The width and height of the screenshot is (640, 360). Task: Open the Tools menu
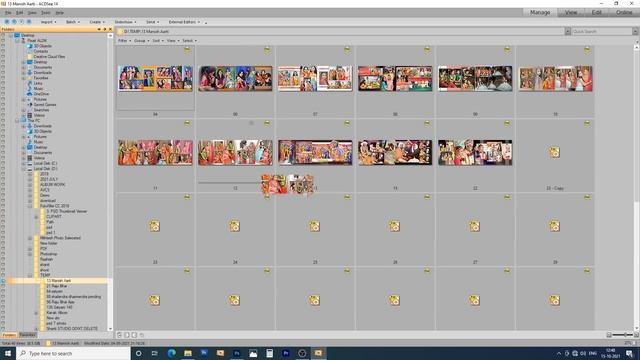click(45, 13)
